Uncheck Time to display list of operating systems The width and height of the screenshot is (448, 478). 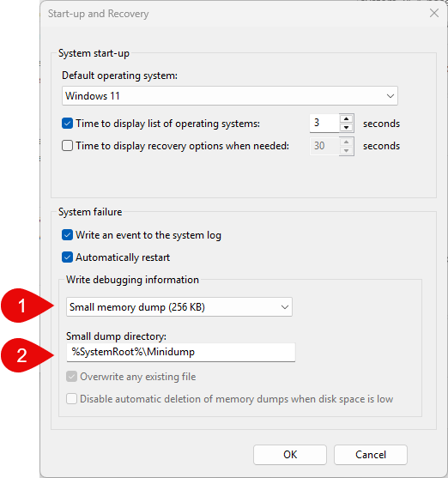67,124
